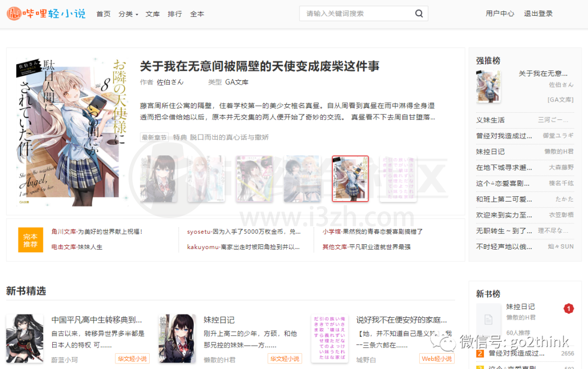This screenshot has height=369, width=588.
Task: Open the 排行 nav item
Action: point(175,14)
